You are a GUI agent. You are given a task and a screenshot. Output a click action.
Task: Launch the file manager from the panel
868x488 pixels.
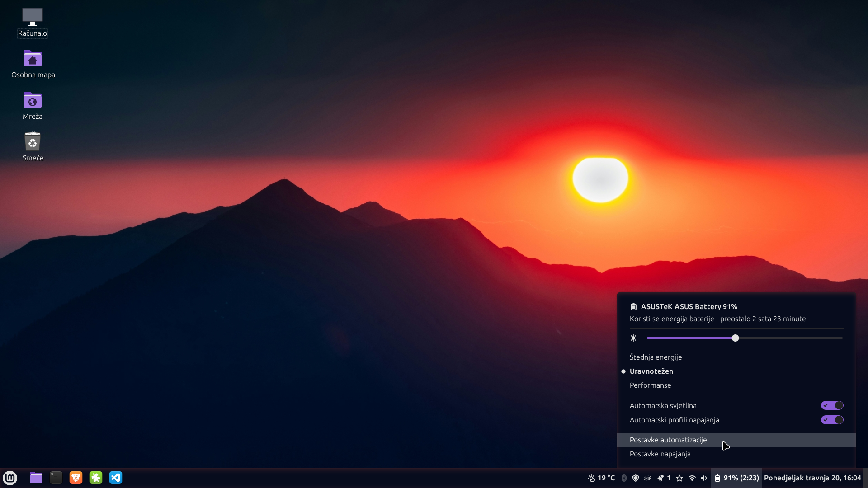click(x=36, y=478)
